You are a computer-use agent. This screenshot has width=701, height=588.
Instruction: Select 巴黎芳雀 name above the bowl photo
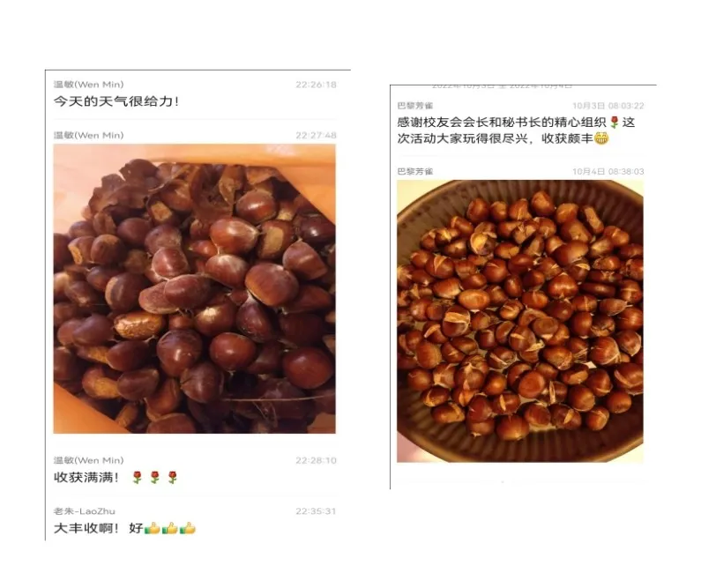[415, 172]
